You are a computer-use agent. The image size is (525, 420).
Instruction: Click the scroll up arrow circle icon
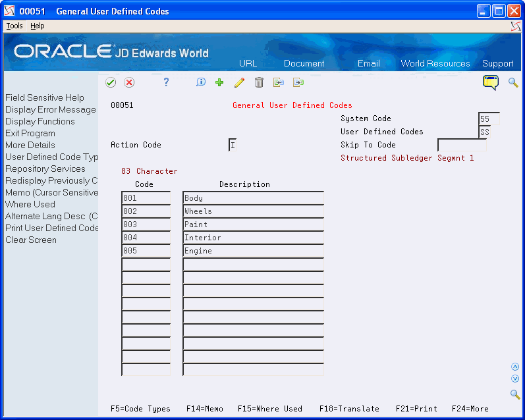click(515, 367)
